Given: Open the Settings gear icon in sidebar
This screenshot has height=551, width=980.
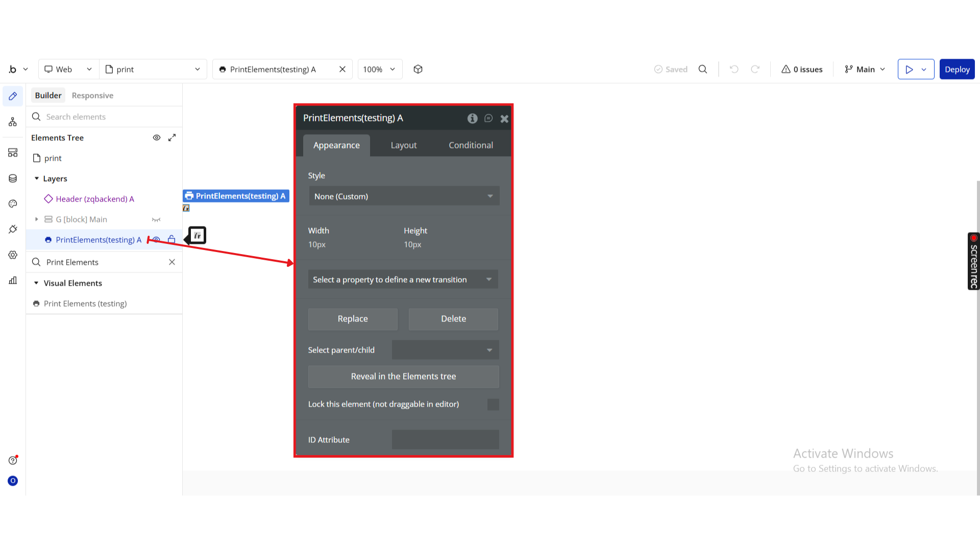Looking at the screenshot, I should pyautogui.click(x=13, y=255).
